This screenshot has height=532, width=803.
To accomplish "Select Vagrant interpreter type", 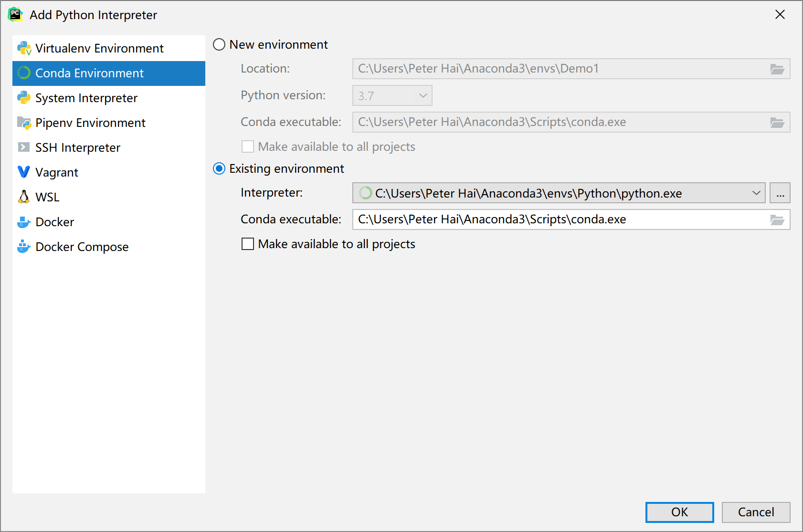I will (109, 172).
